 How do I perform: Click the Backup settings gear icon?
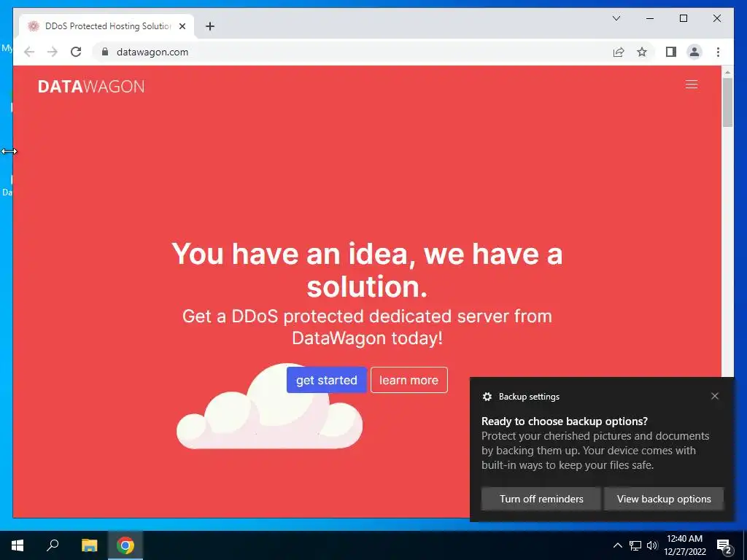click(487, 397)
